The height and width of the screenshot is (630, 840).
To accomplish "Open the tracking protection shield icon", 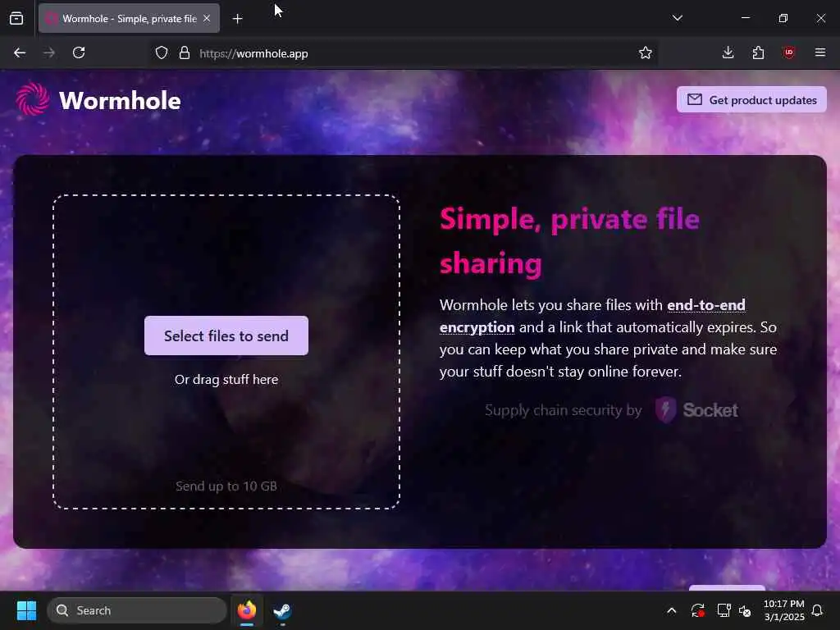I will tap(162, 53).
